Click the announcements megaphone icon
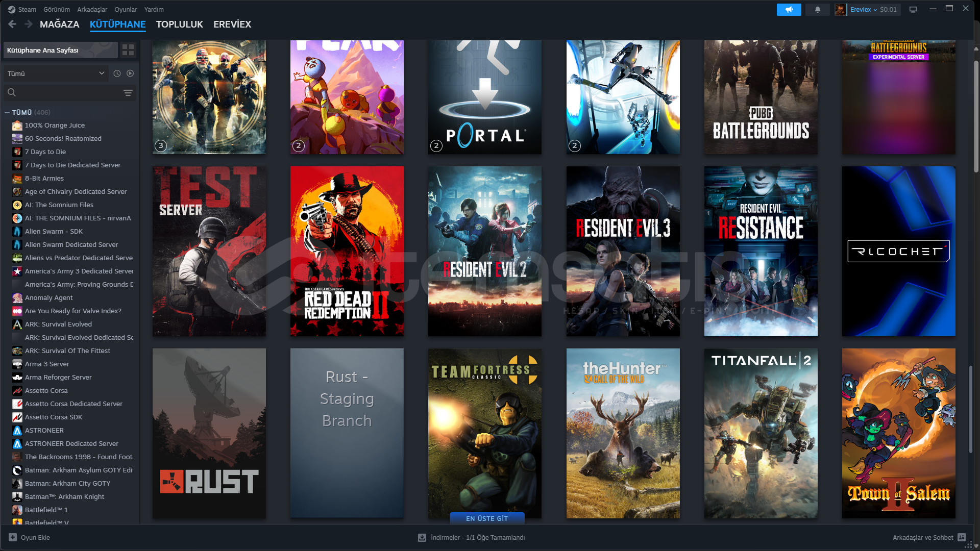Screen dimensions: 980x551 (789, 10)
